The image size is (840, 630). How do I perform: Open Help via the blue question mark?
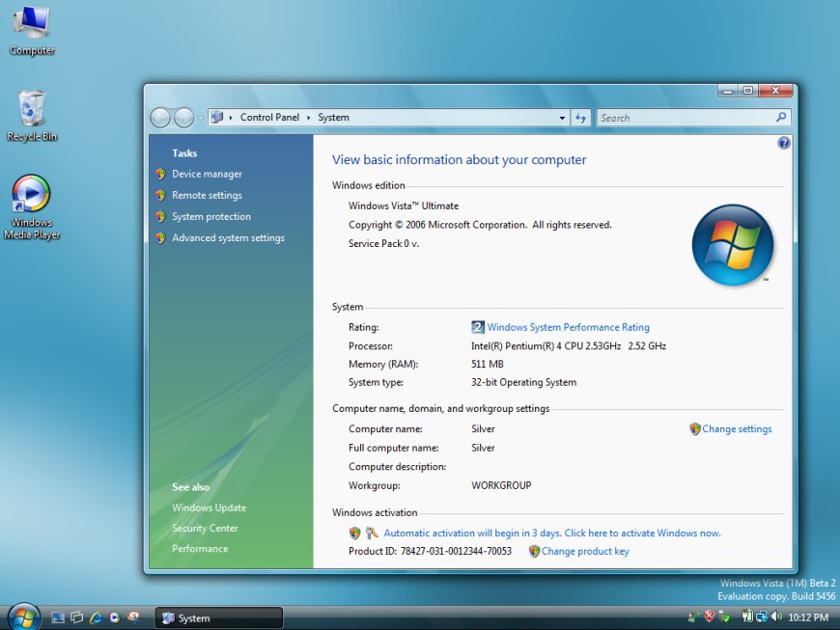784,143
